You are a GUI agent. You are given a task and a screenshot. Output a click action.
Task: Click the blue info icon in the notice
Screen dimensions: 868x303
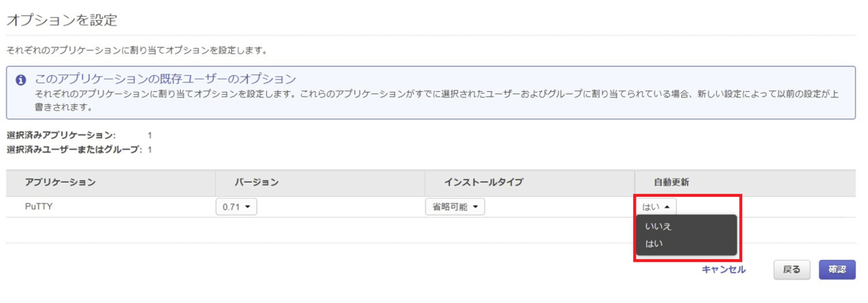click(22, 80)
